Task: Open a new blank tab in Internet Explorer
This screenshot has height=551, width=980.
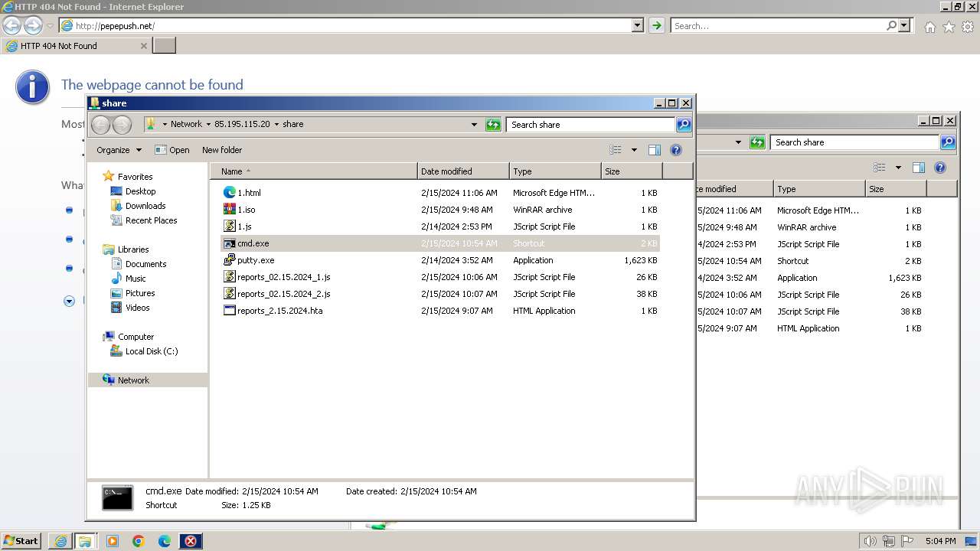Action: click(x=165, y=46)
